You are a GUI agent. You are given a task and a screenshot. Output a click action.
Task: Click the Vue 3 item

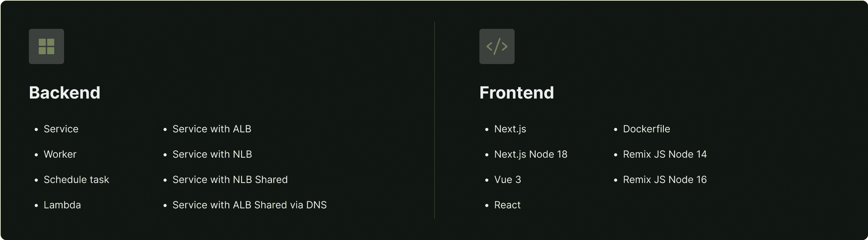click(507, 179)
